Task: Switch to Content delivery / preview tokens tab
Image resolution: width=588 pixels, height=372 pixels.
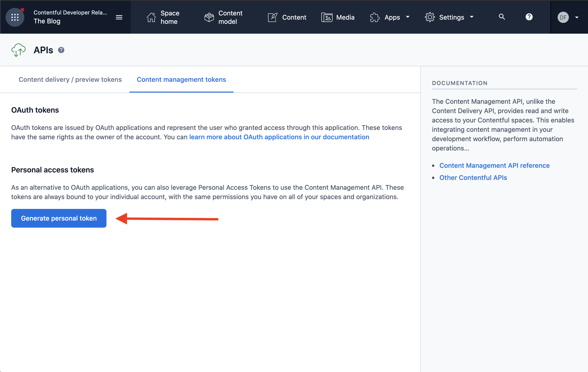Action: 70,79
